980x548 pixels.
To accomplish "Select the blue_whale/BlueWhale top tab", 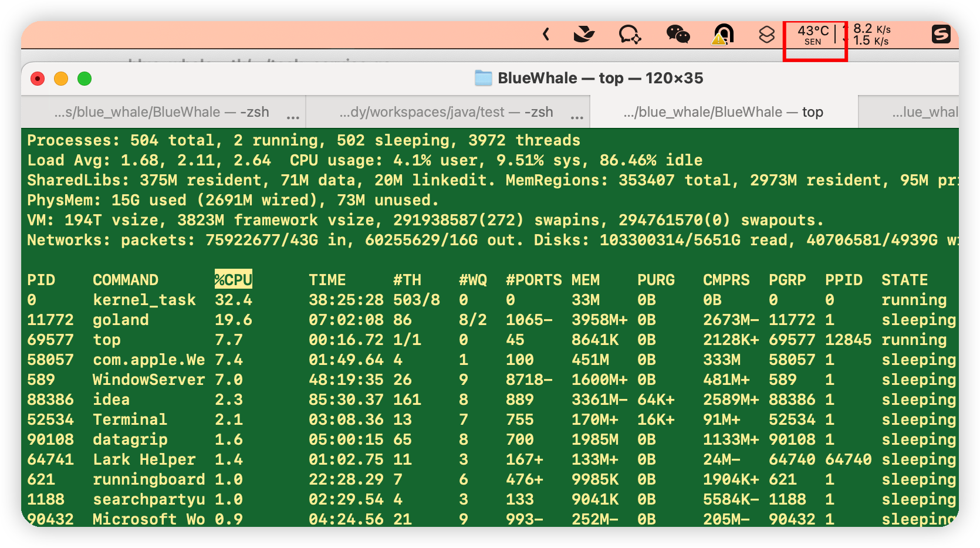I will (x=724, y=112).
